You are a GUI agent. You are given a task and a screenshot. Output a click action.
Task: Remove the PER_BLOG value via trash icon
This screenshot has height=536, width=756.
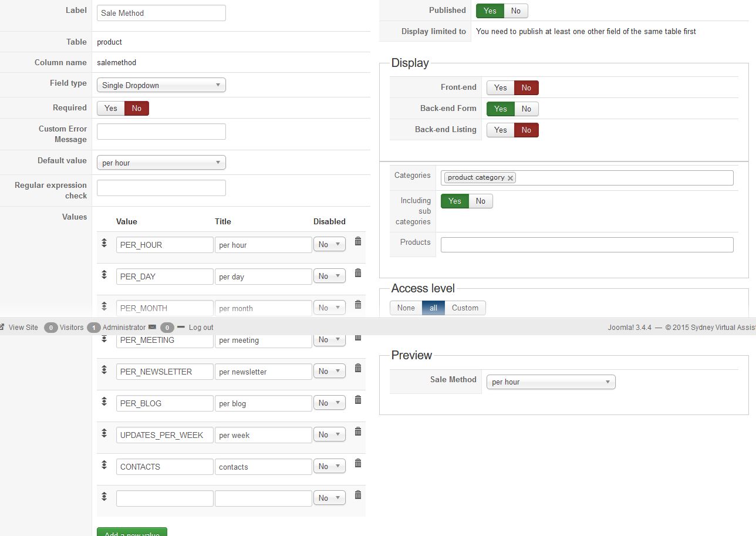pos(358,400)
